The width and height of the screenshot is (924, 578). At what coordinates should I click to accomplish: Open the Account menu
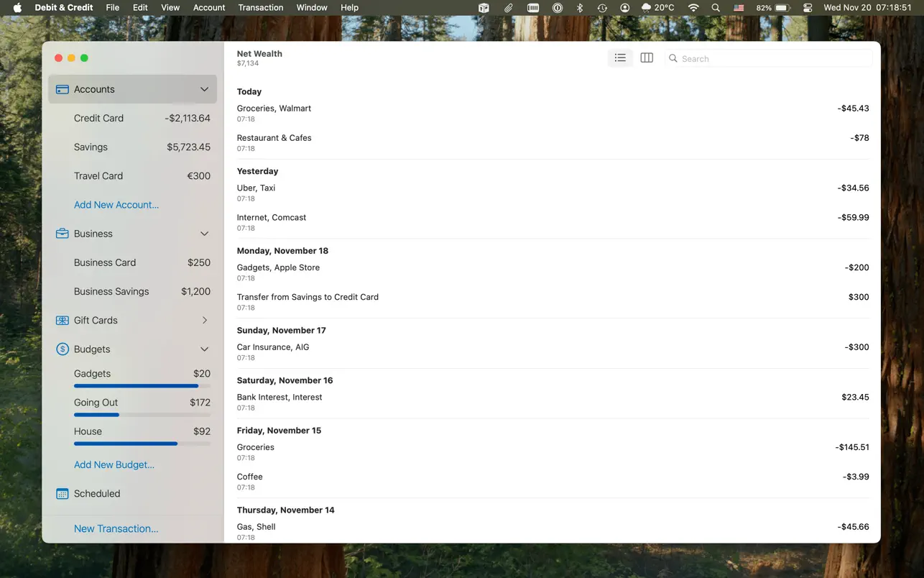[209, 8]
